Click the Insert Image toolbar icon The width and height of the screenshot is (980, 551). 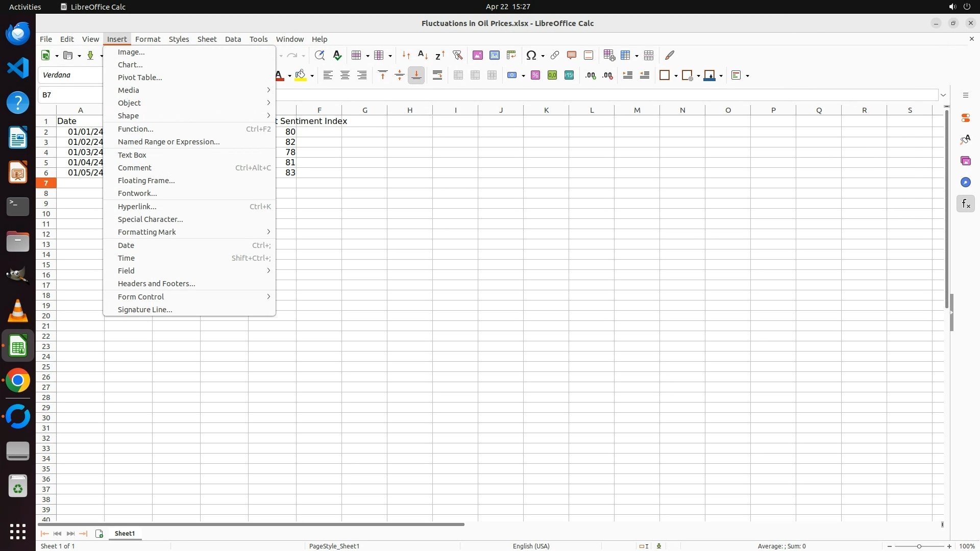point(478,55)
